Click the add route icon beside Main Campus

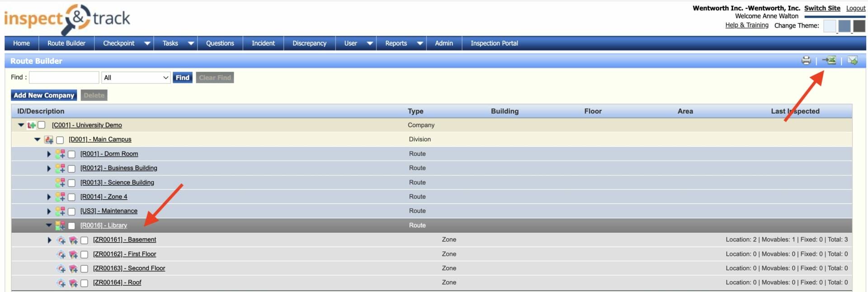coord(49,140)
